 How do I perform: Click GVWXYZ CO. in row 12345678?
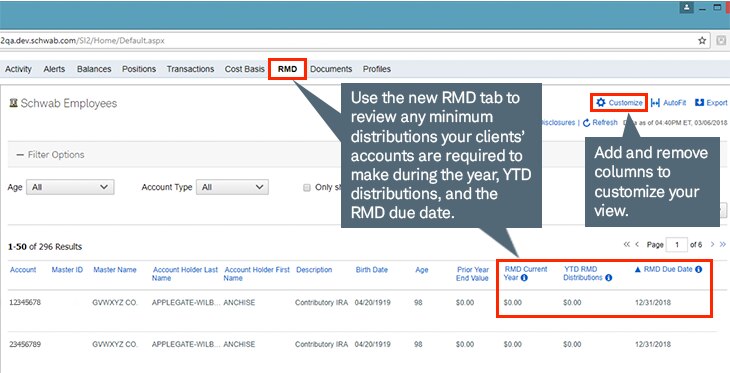pos(115,302)
